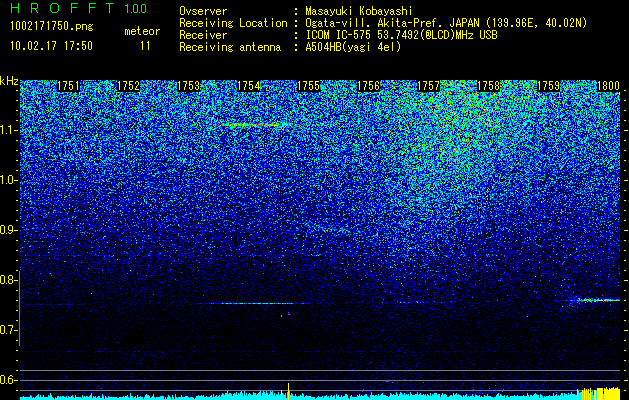Click the 1755 time marker
Image resolution: width=629 pixels, height=400 pixels.
pos(308,86)
